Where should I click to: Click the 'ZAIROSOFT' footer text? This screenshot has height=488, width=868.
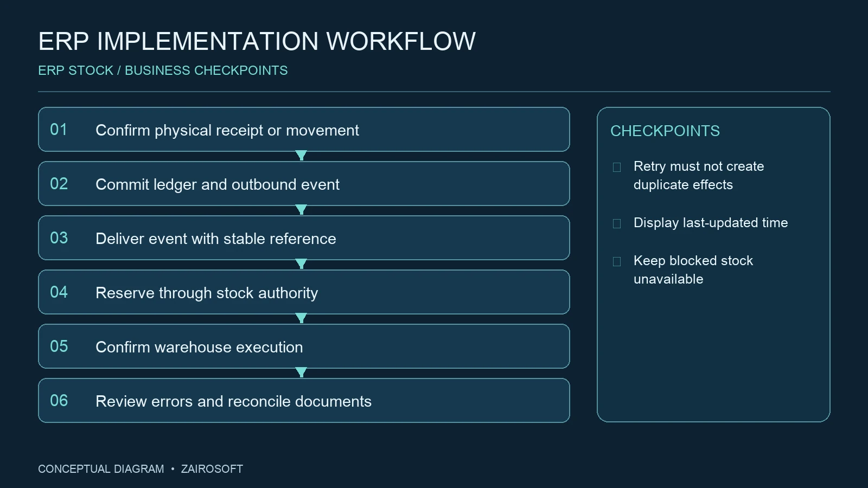212,469
